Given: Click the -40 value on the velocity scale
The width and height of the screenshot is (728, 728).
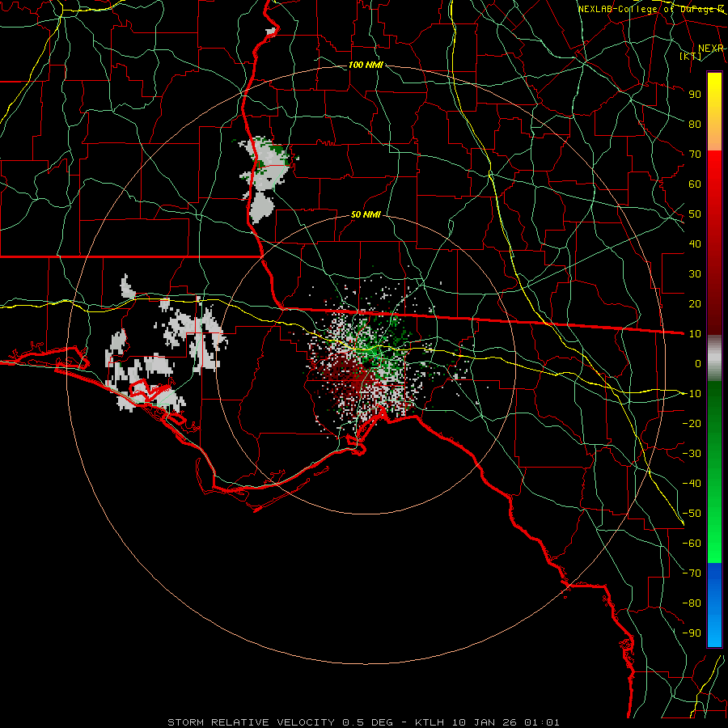Looking at the screenshot, I should click(692, 484).
